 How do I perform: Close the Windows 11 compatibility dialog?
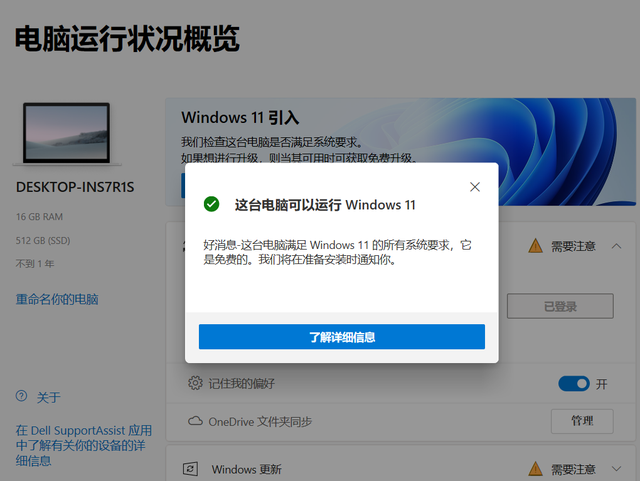tap(475, 187)
